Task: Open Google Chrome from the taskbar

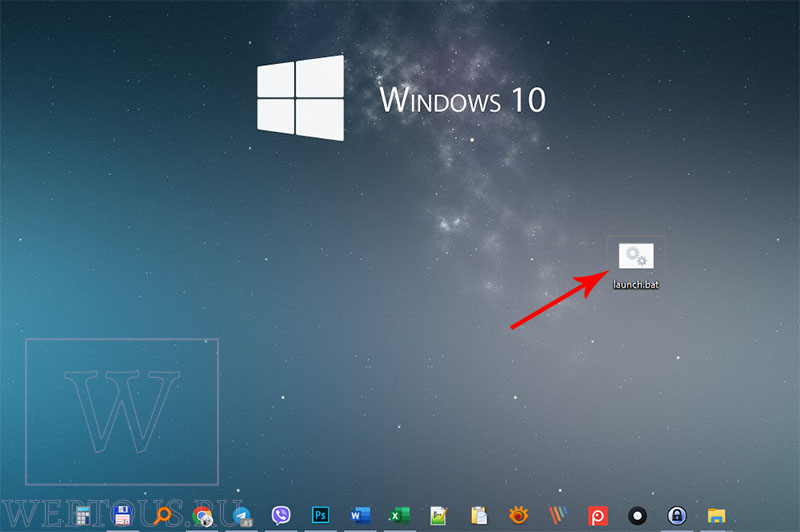Action: [203, 516]
